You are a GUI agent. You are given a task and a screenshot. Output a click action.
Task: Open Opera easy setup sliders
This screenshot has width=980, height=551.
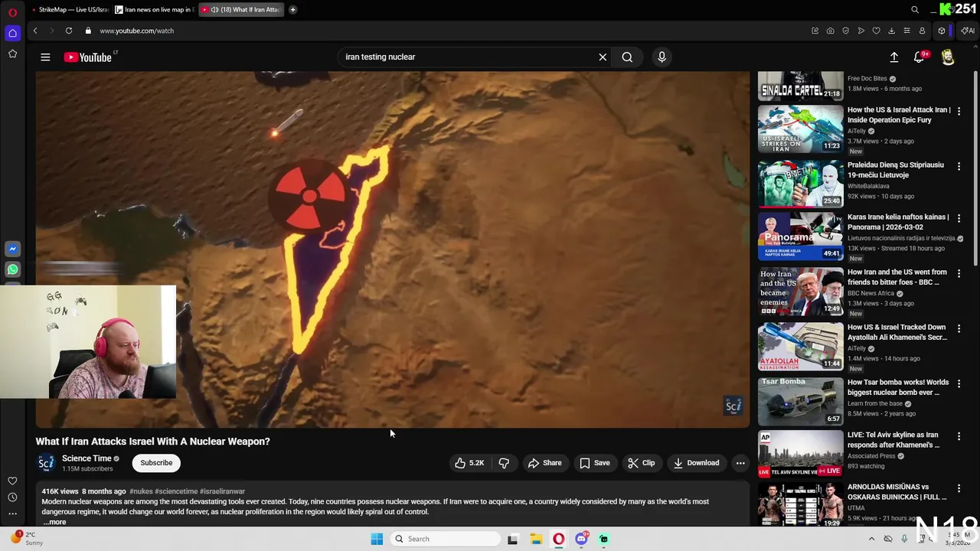[x=906, y=31]
